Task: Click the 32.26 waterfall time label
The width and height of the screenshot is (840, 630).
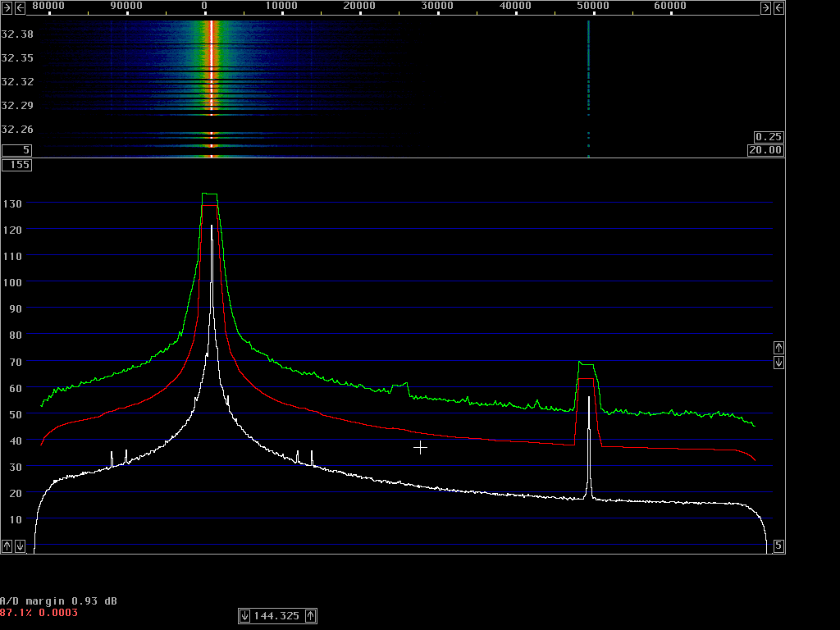Action: point(17,130)
